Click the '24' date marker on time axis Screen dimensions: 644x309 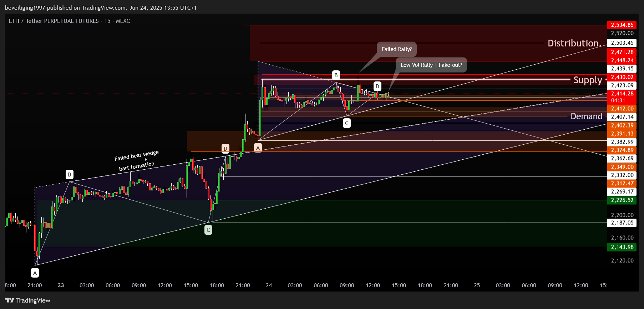click(269, 285)
